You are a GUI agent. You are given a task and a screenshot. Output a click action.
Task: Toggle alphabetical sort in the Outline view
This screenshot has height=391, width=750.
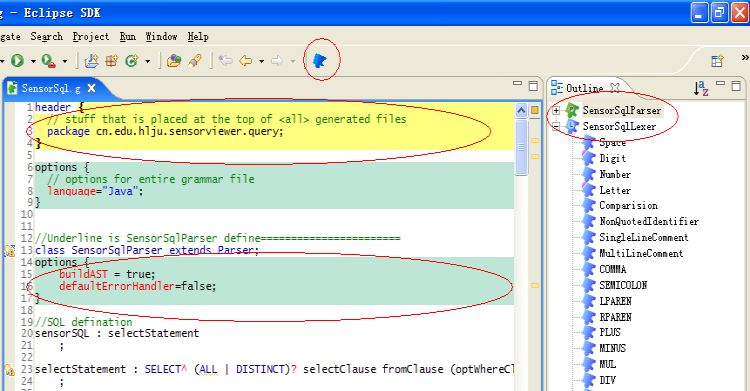[x=701, y=88]
